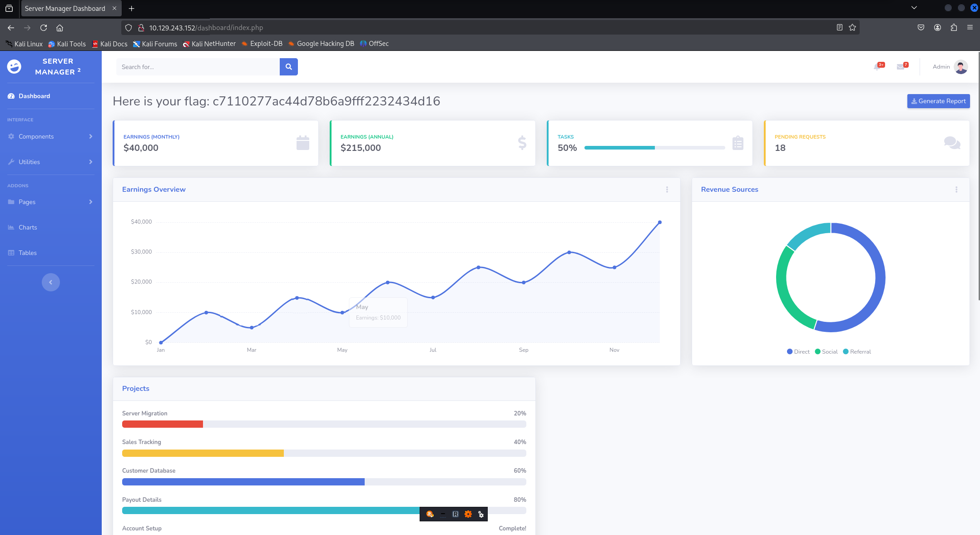This screenshot has height=535, width=980.
Task: Click the Search for input field
Action: [198, 67]
